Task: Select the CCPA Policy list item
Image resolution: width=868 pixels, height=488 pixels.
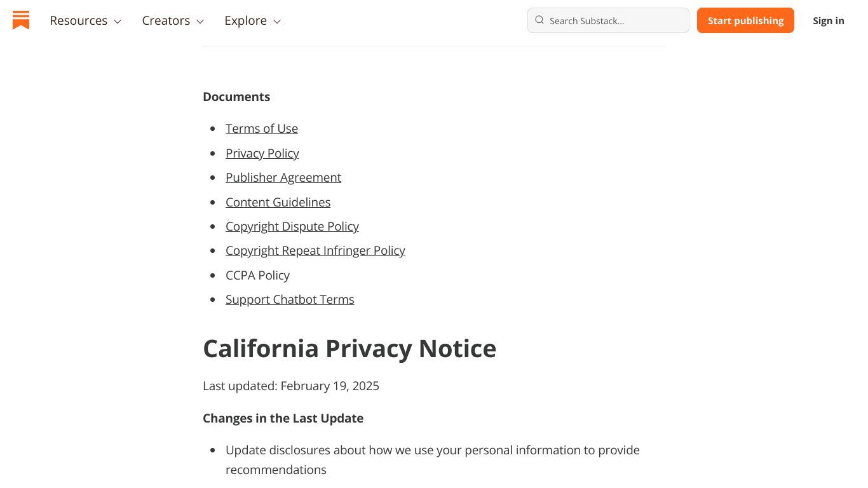Action: coord(257,275)
